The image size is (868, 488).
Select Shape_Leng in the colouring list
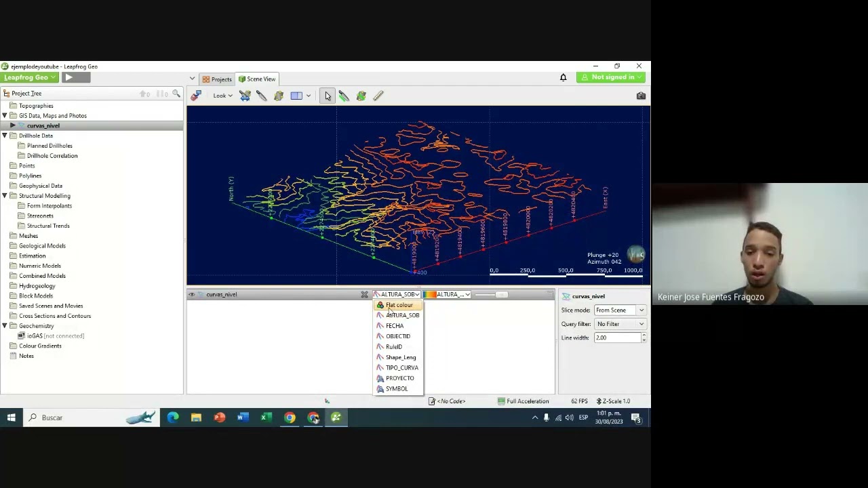pyautogui.click(x=398, y=357)
